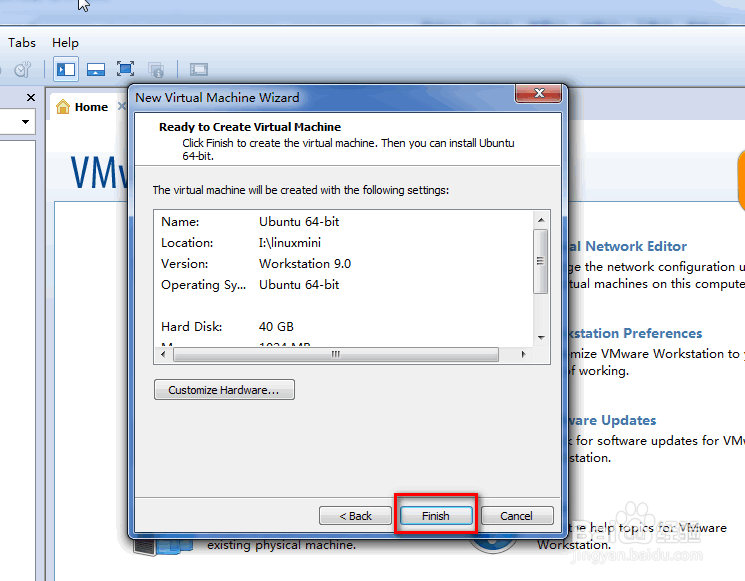Click the horizontal scroll right arrow
This screenshot has width=745, height=581.
pos(523,354)
